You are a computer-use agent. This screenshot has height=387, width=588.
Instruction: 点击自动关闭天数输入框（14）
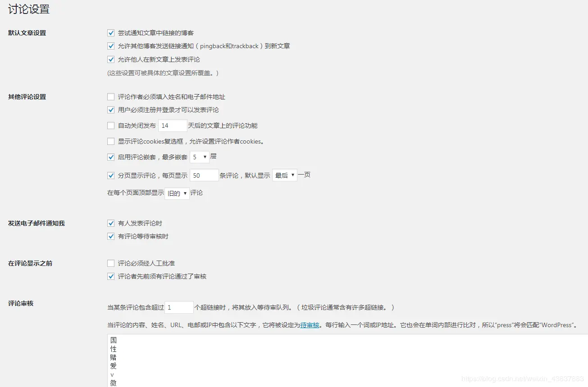pyautogui.click(x=173, y=126)
